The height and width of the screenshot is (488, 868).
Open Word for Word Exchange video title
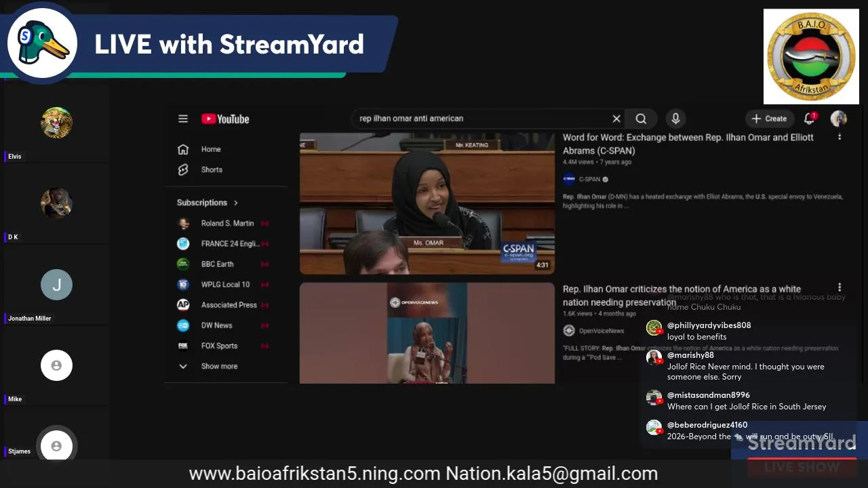tap(688, 144)
